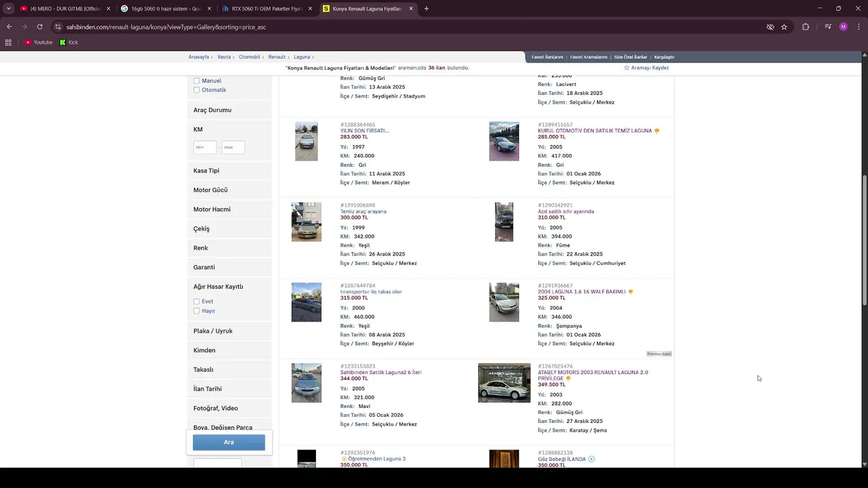Image resolution: width=868 pixels, height=488 pixels.
Task: Reload the sahibinden page
Action: 39,27
